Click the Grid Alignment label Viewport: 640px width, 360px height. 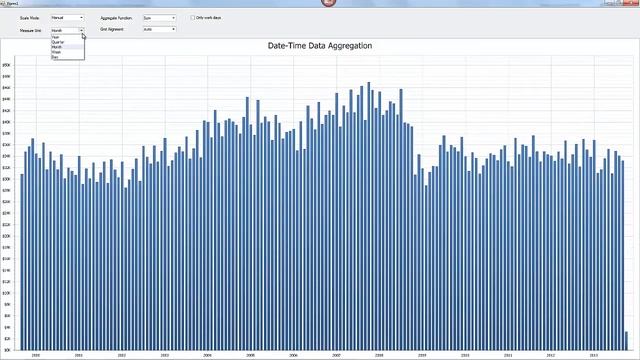click(112, 29)
